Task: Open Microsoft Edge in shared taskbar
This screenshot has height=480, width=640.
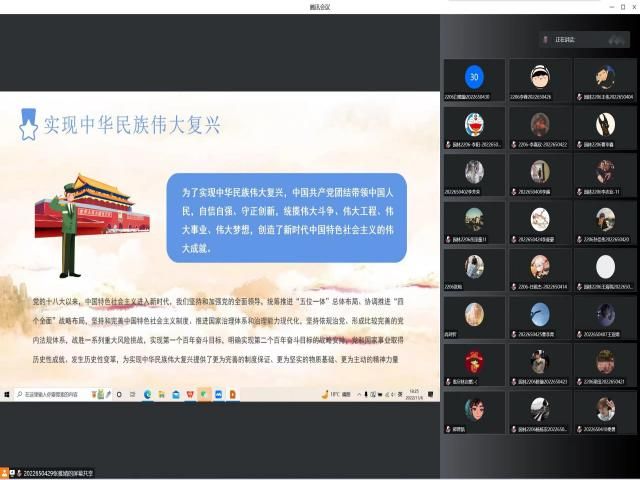Action: click(147, 394)
